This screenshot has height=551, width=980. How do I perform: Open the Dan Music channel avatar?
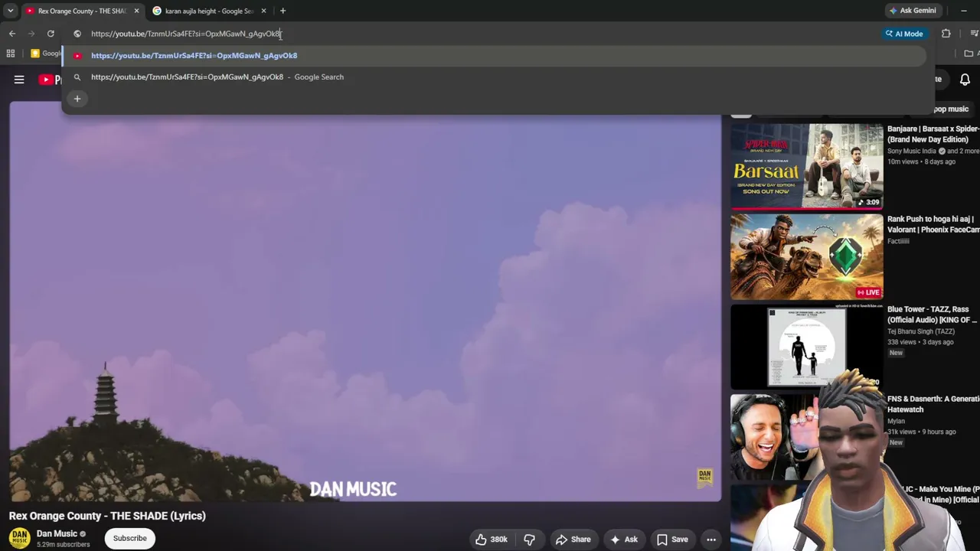[x=20, y=538]
